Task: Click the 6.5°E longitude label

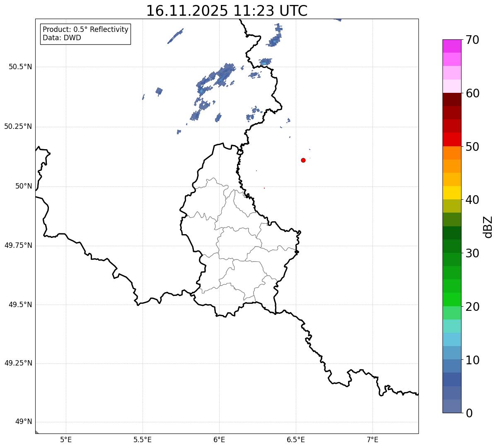Action: 296,440
